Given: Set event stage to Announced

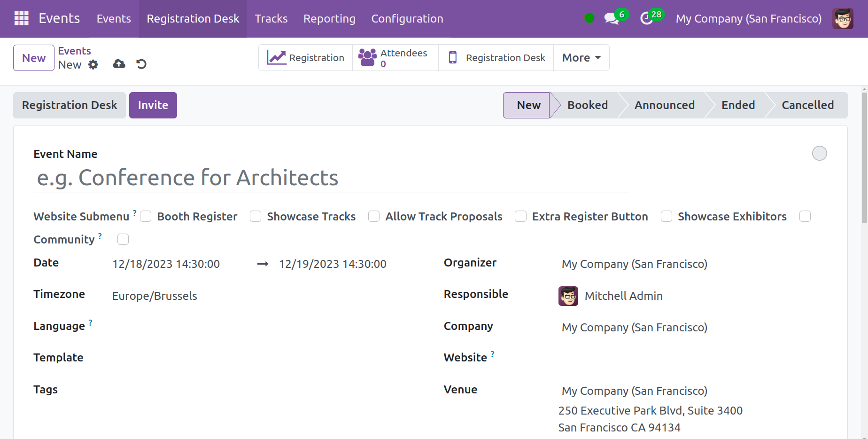Looking at the screenshot, I should 664,105.
